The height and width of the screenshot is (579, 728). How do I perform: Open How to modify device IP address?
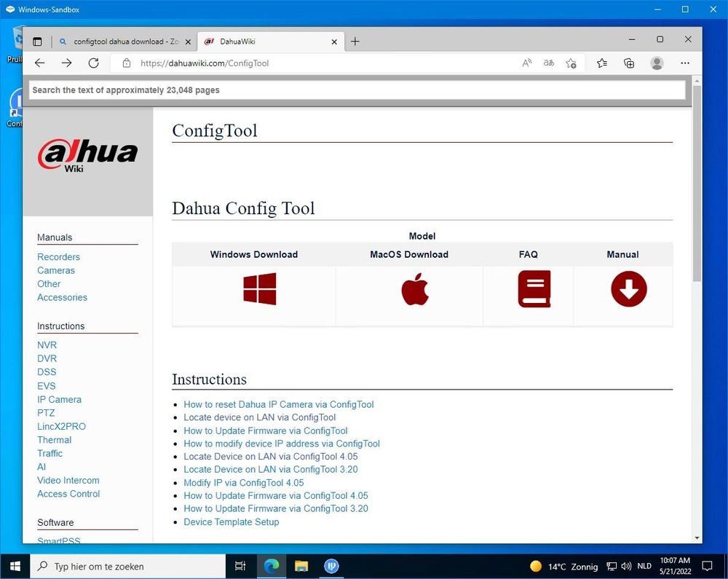pos(282,444)
